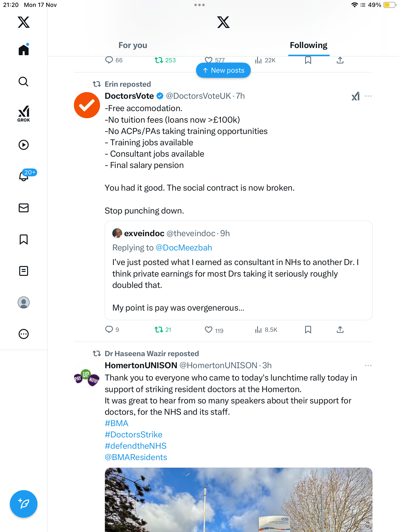
Task: Open the video tab play icon
Action: 24,145
